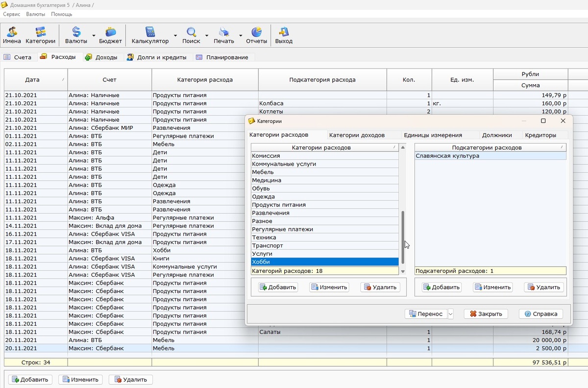Click Изменить under subcategories list
The image size is (588, 388).
tap(493, 288)
